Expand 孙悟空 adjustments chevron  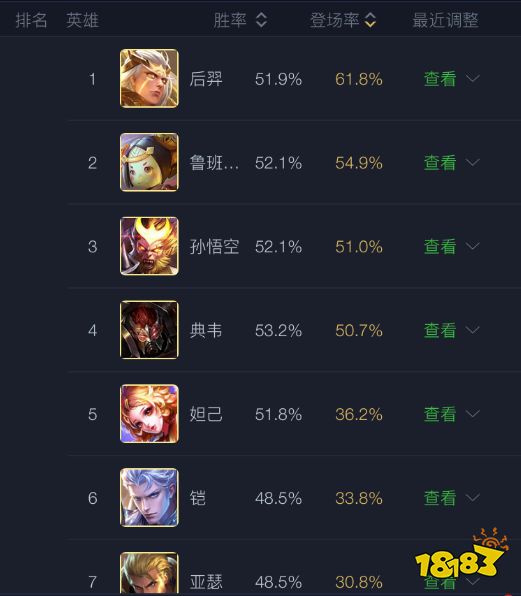(473, 246)
